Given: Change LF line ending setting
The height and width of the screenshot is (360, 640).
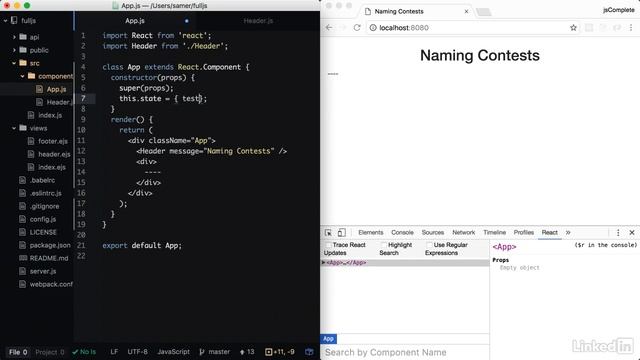Looking at the screenshot, I should (114, 352).
